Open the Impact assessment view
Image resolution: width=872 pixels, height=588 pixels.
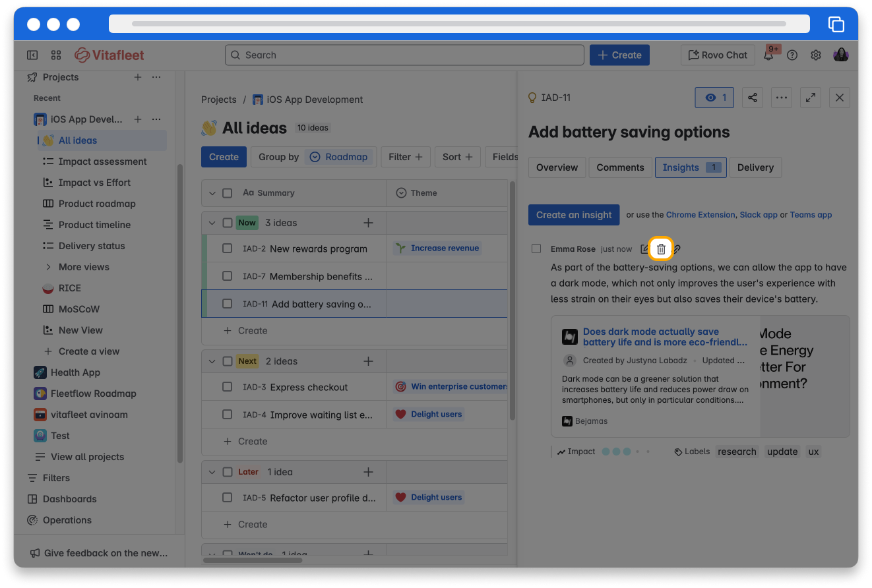pyautogui.click(x=102, y=162)
